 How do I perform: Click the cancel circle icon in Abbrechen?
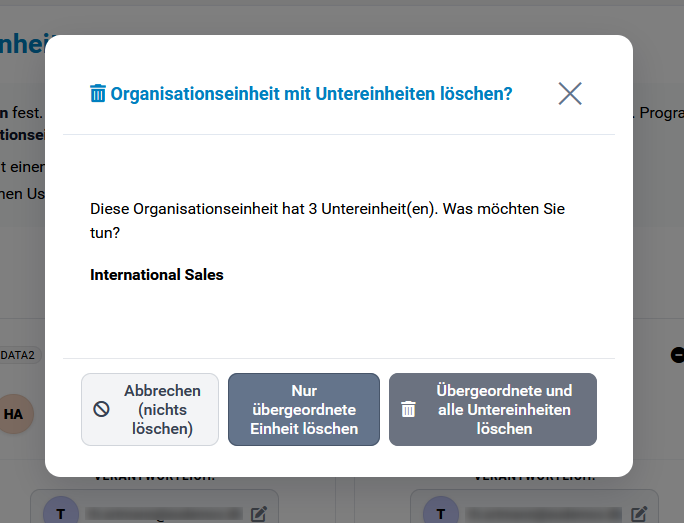pyautogui.click(x=102, y=409)
